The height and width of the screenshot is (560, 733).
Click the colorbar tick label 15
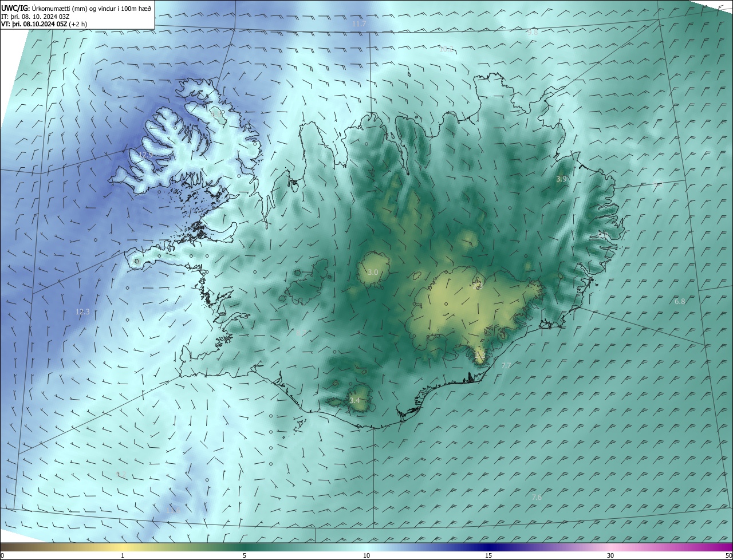[x=488, y=556]
